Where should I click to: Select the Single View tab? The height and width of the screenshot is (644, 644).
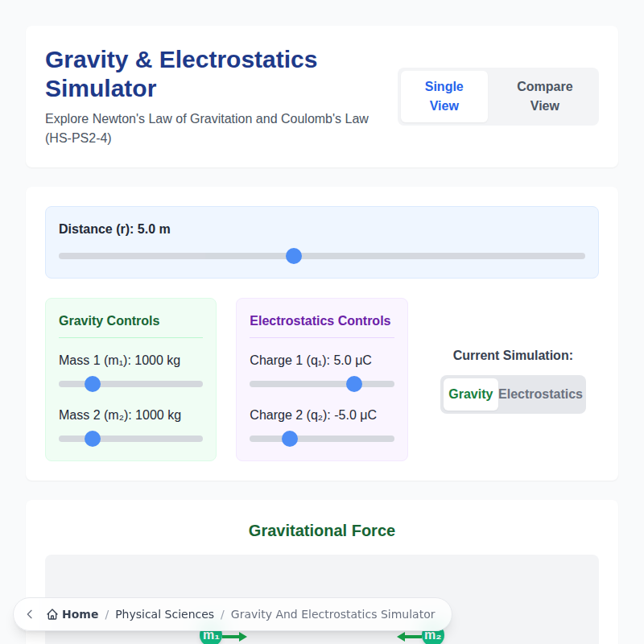(444, 96)
